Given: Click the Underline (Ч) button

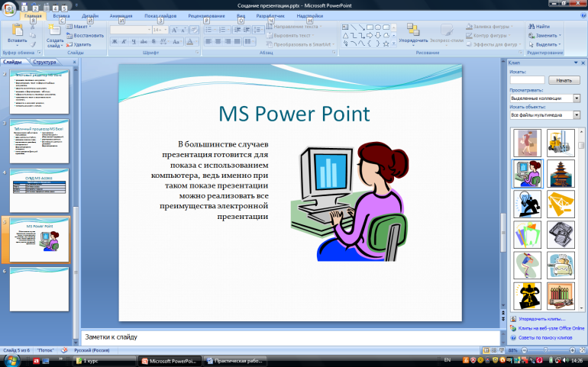Looking at the screenshot, I should 134,42.
